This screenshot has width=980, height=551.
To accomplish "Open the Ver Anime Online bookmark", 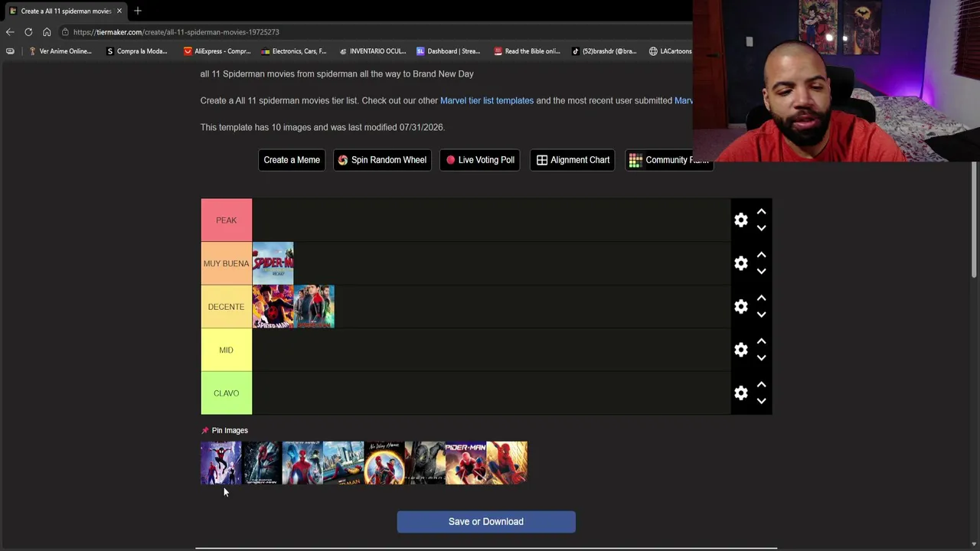I will click(x=60, y=51).
